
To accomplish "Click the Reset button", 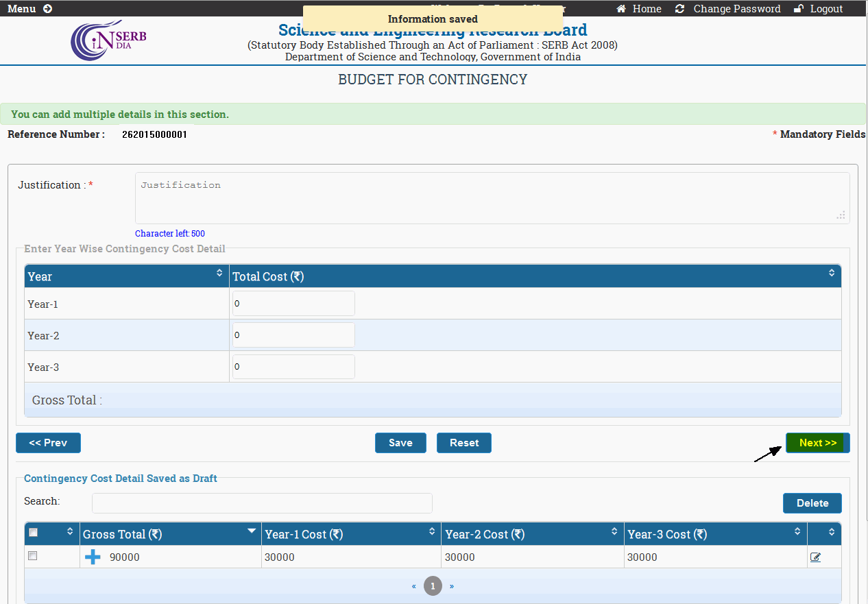I will click(x=464, y=443).
